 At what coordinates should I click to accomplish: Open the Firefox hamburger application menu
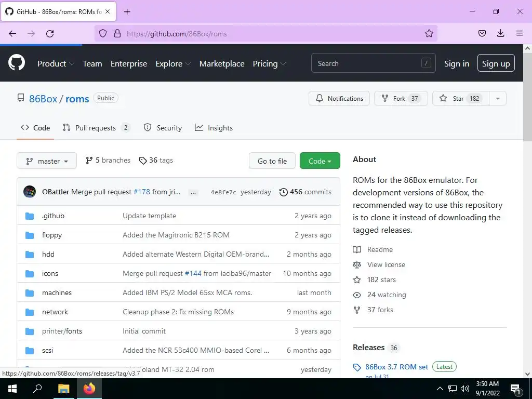(520, 33)
